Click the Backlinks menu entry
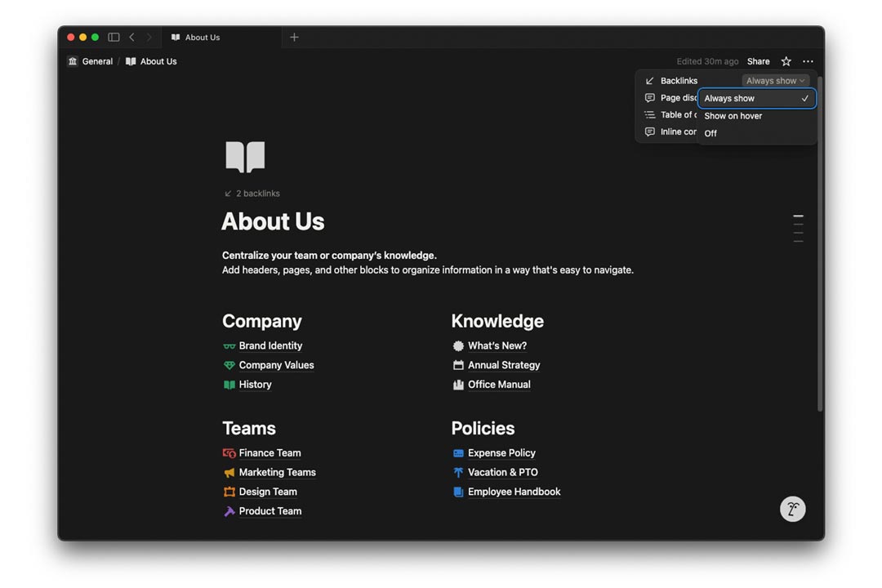 coord(679,81)
